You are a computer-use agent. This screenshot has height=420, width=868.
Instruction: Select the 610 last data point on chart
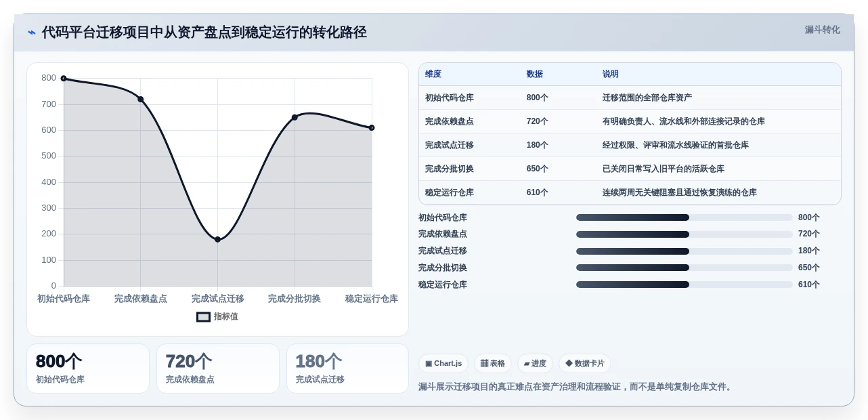[x=372, y=127]
